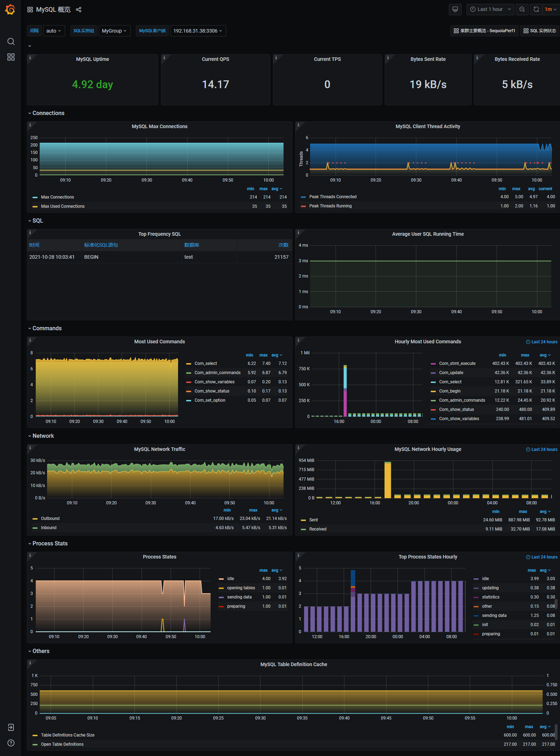560x756 pixels.
Task: Click the Outbound legend color swatch
Action: coord(35,519)
